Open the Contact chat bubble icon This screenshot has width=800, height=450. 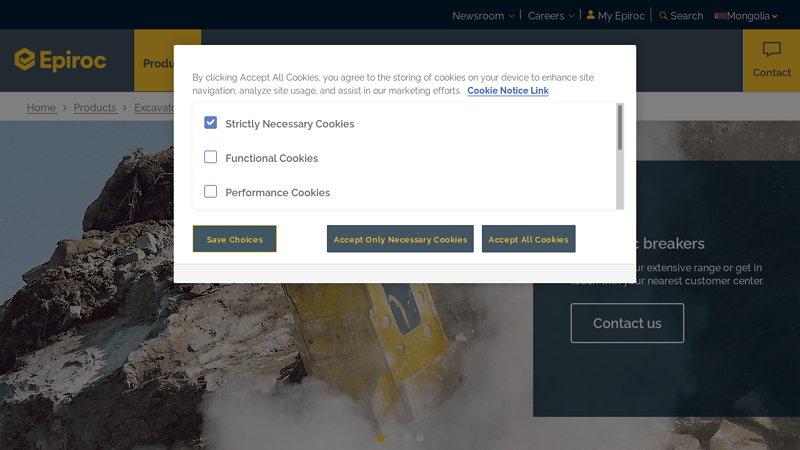771,50
